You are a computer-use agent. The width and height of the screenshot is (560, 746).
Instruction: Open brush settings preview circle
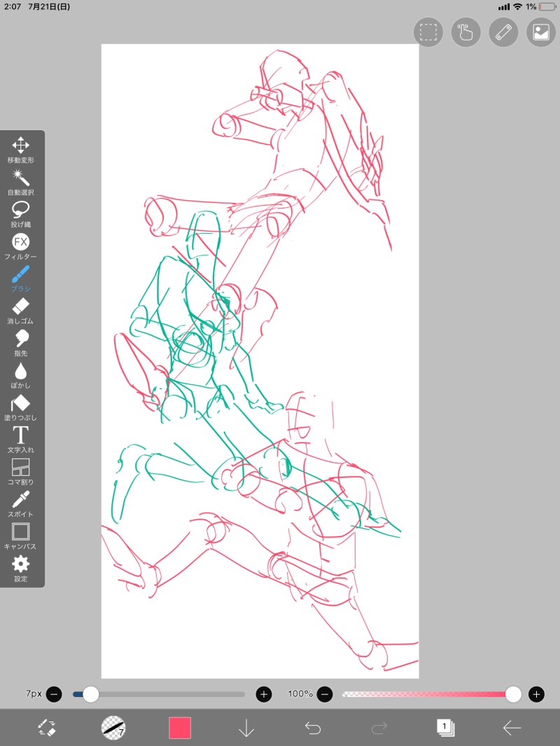coord(113,728)
